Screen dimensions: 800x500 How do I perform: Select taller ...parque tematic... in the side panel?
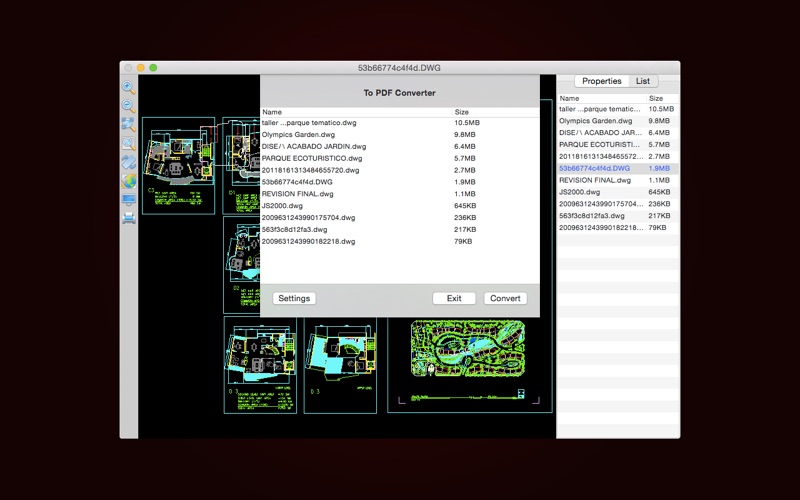(x=618, y=109)
